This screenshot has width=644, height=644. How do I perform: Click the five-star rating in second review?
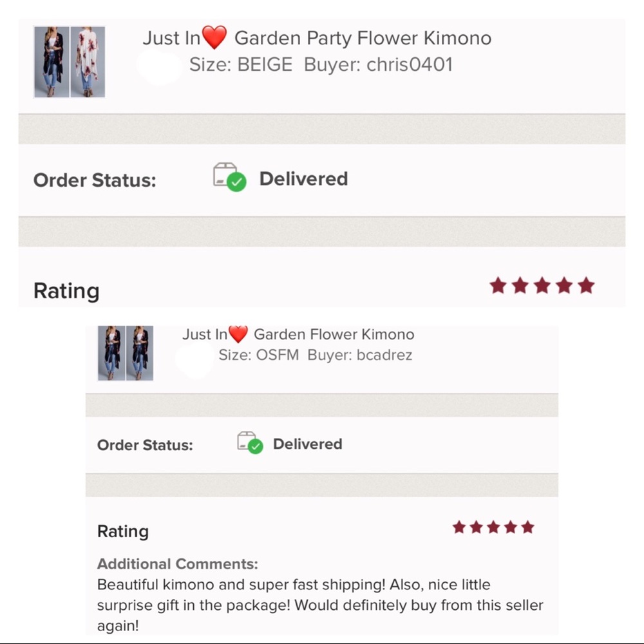[x=493, y=527]
